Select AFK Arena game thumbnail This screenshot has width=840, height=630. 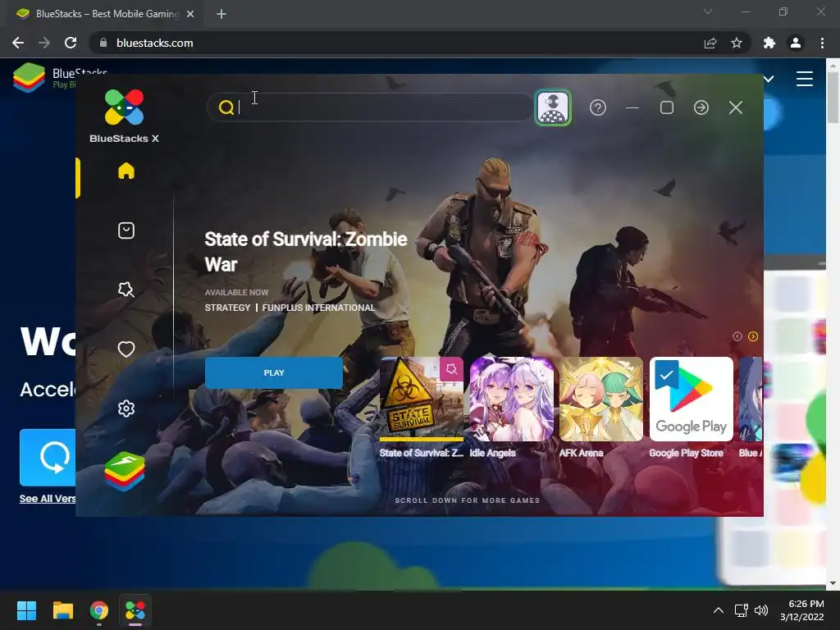[x=601, y=399]
